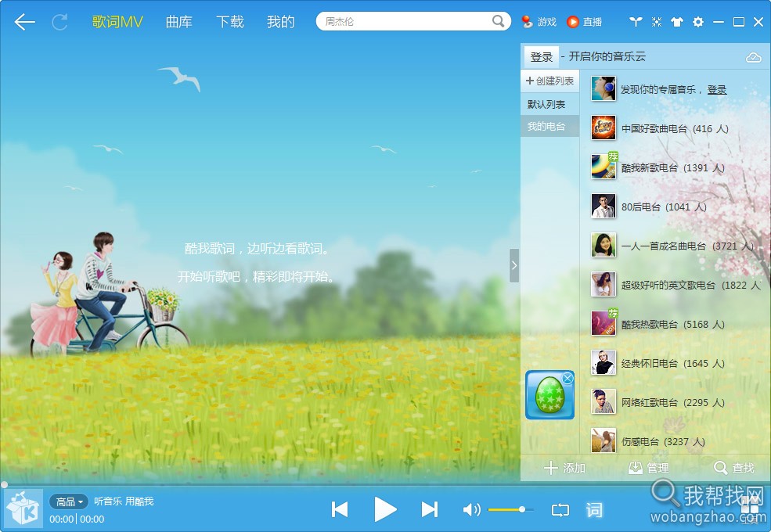The image size is (771, 532).
Task: Select 默认列表 in the sidebar
Action: pyautogui.click(x=549, y=104)
